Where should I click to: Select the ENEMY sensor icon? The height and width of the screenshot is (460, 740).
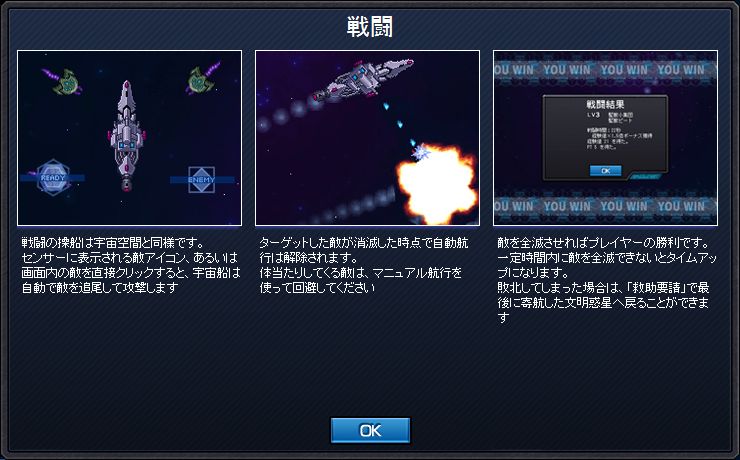[x=202, y=179]
